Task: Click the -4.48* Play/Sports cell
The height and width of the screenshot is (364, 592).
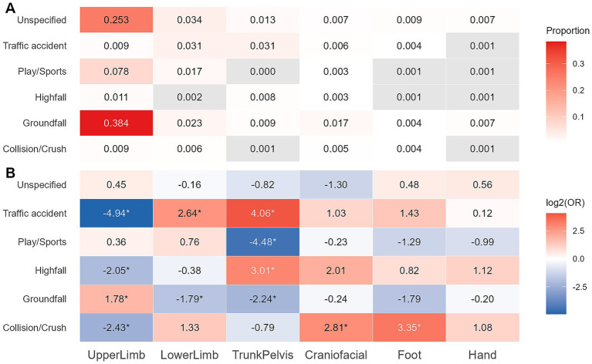Action: tap(262, 242)
